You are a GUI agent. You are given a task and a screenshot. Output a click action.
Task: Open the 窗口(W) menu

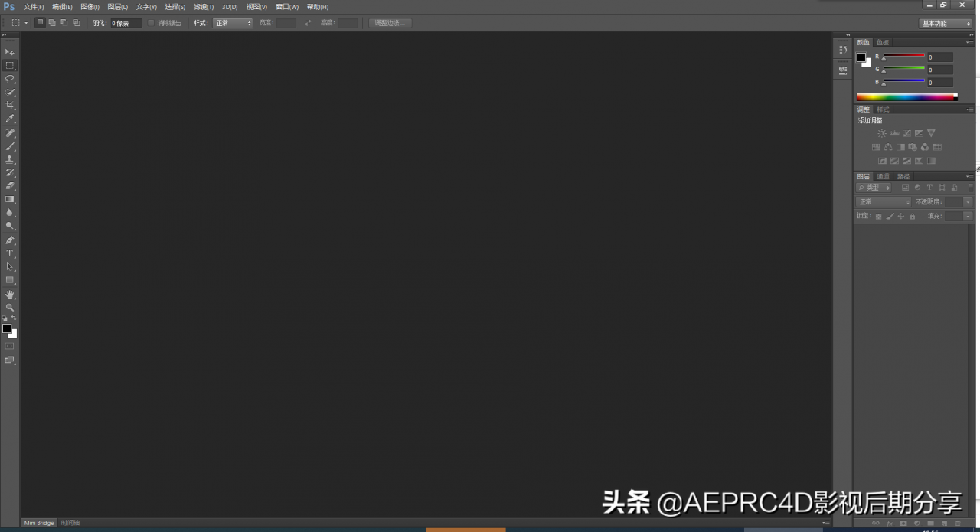[287, 6]
